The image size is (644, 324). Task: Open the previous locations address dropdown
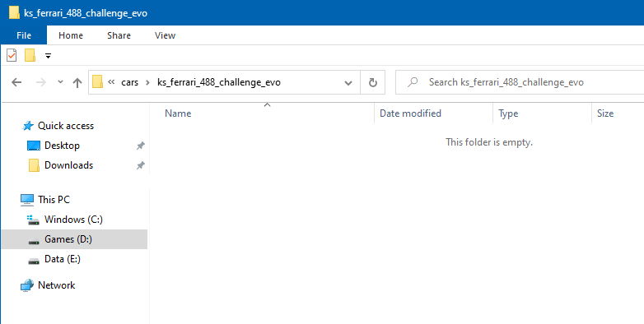click(x=348, y=82)
